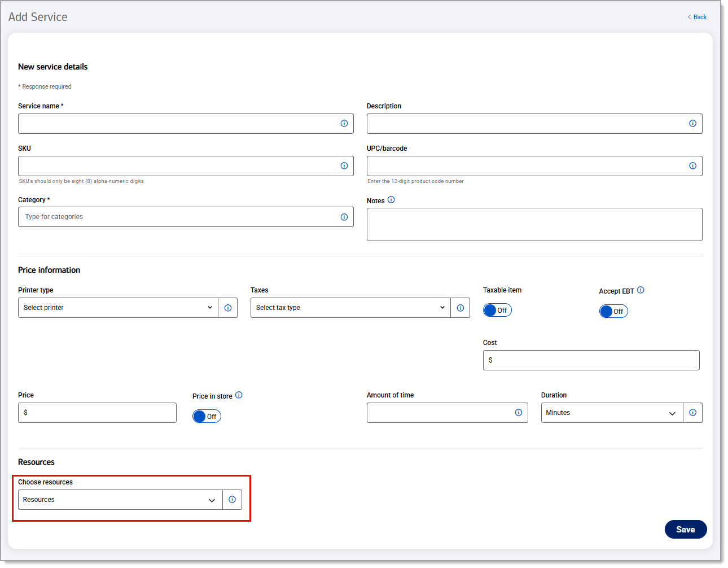Toggle the Accept EBT switch
728x568 pixels.
pos(613,312)
